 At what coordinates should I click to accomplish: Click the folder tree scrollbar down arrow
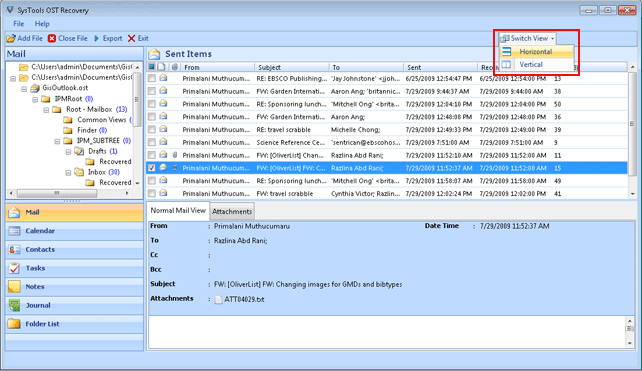[x=137, y=183]
